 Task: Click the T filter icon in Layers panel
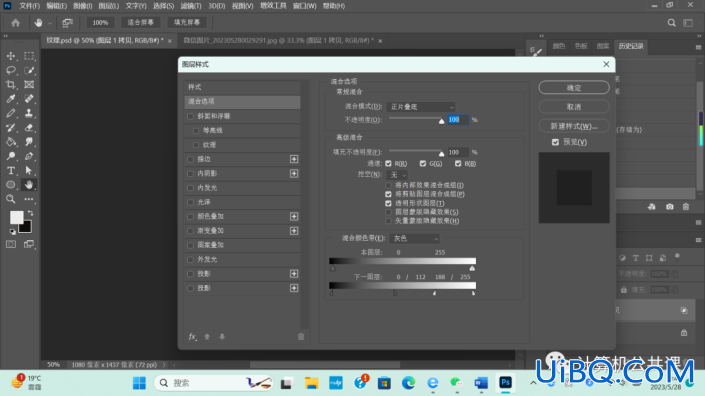tap(636, 258)
